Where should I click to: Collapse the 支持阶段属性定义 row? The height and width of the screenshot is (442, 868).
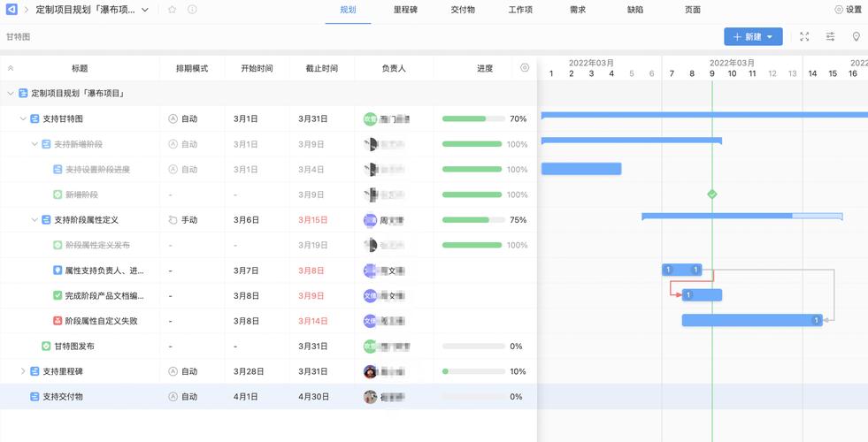35,220
